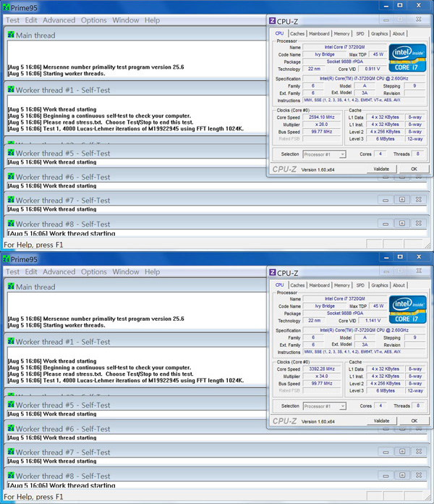Click Main thread icon in bottom Prime95 window
The image size is (434, 504).
tap(12, 286)
